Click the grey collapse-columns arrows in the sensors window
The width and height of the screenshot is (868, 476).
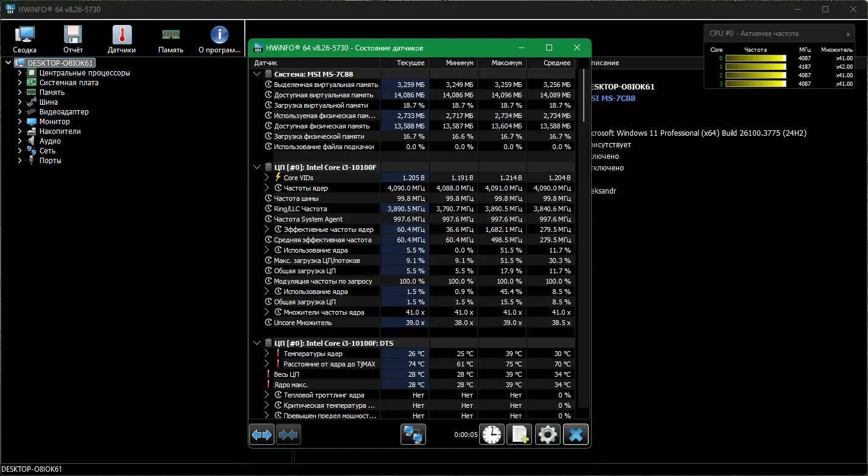point(289,435)
